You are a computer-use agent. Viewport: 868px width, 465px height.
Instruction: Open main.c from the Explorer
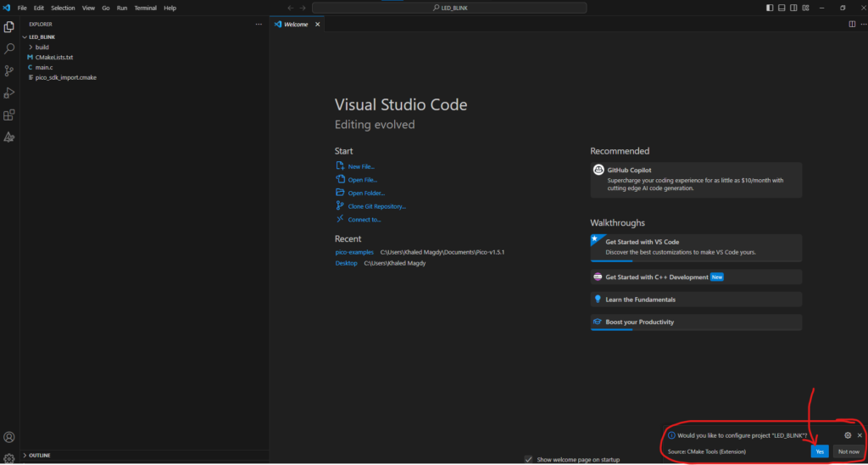pos(44,67)
